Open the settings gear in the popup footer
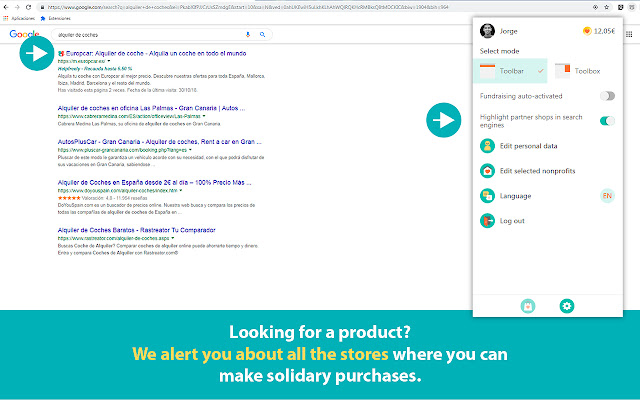The width and height of the screenshot is (640, 400). click(x=567, y=306)
